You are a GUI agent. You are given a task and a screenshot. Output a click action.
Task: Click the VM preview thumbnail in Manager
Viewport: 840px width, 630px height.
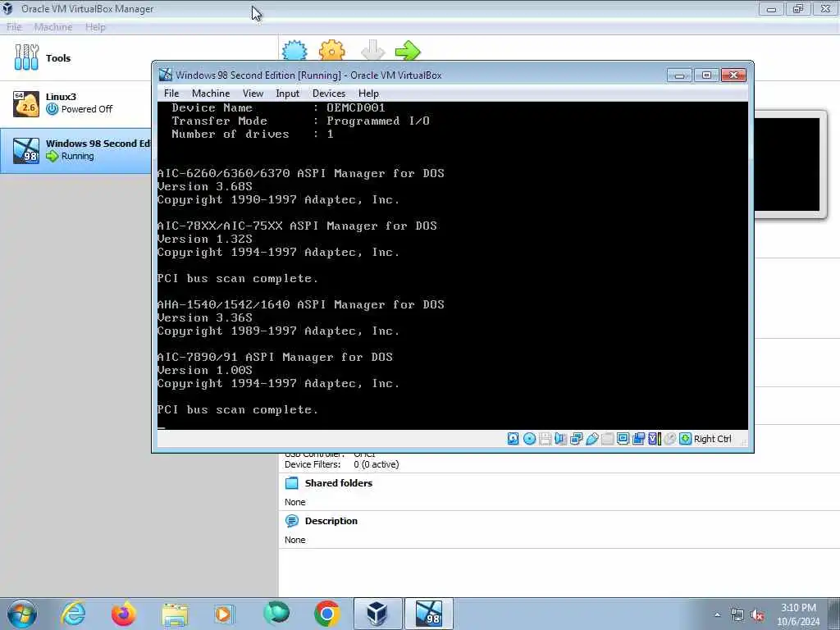pyautogui.click(x=787, y=164)
